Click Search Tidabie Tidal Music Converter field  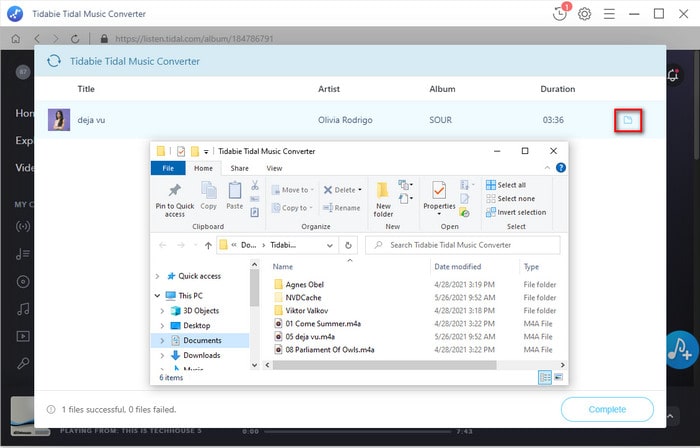pos(462,245)
